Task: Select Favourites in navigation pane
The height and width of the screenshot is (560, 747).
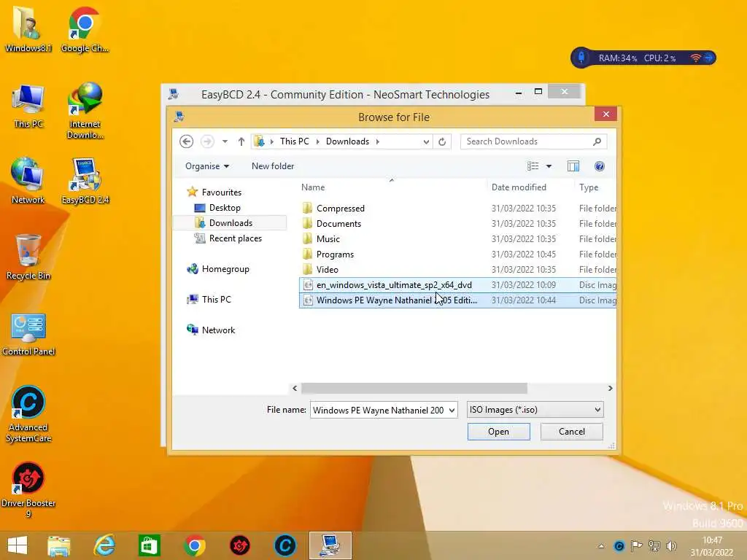Action: (x=214, y=192)
